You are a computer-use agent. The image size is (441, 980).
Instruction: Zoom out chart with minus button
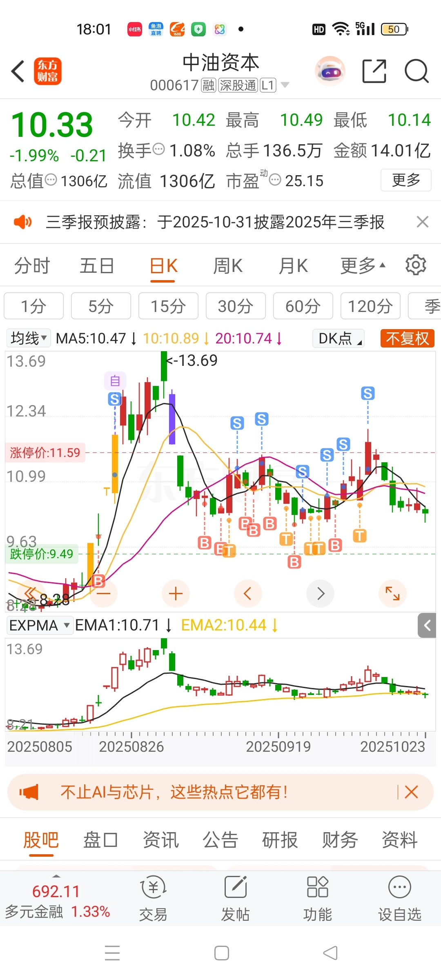104,593
